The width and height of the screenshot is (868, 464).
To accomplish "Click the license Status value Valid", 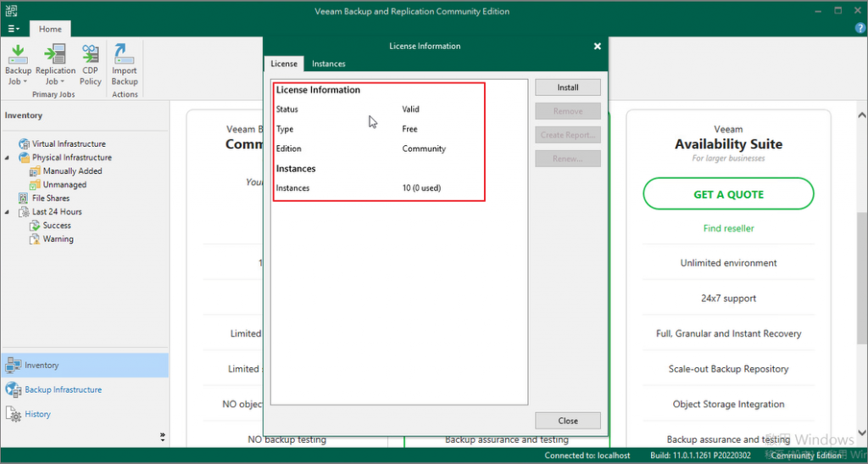I will [x=411, y=109].
